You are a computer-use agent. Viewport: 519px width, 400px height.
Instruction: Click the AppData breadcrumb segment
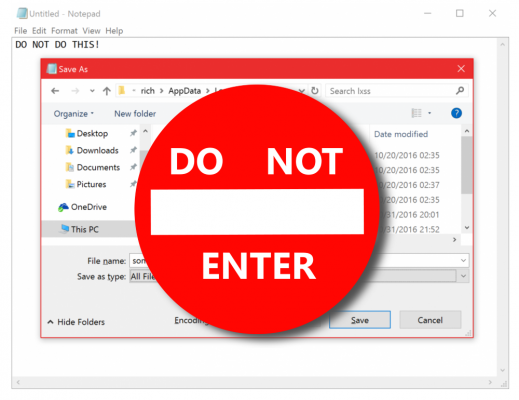(184, 91)
